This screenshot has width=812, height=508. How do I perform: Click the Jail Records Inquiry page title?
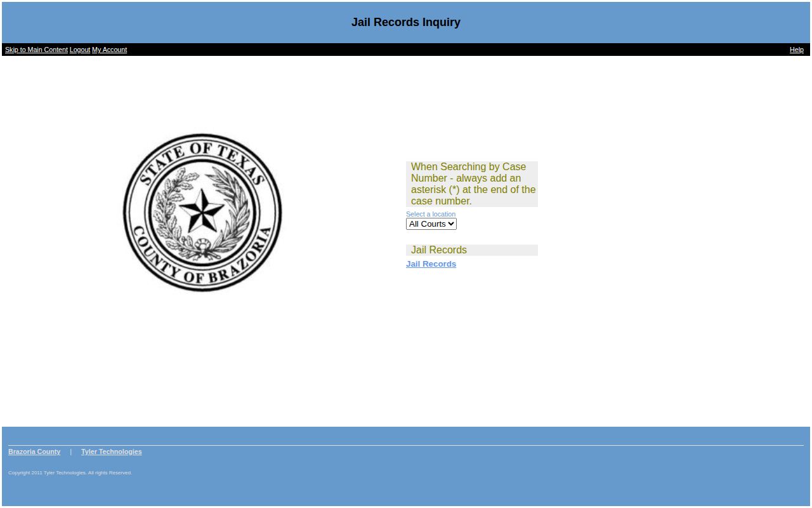pyautogui.click(x=406, y=22)
